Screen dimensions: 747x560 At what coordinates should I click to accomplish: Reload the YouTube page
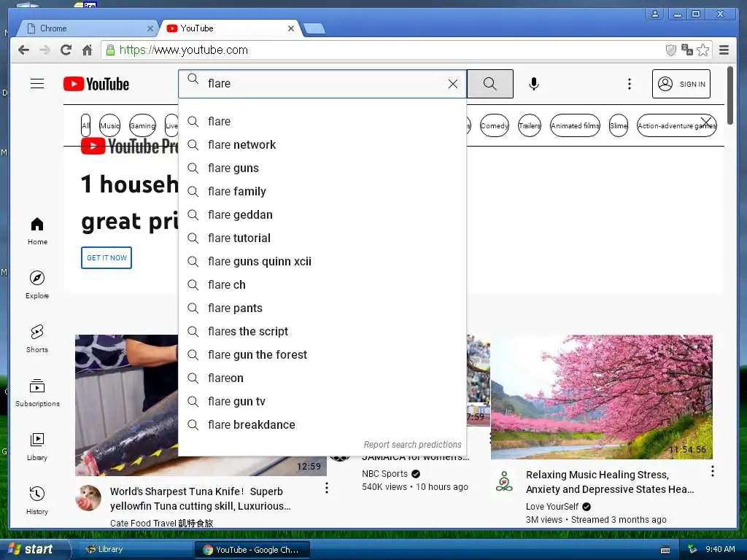click(x=66, y=50)
